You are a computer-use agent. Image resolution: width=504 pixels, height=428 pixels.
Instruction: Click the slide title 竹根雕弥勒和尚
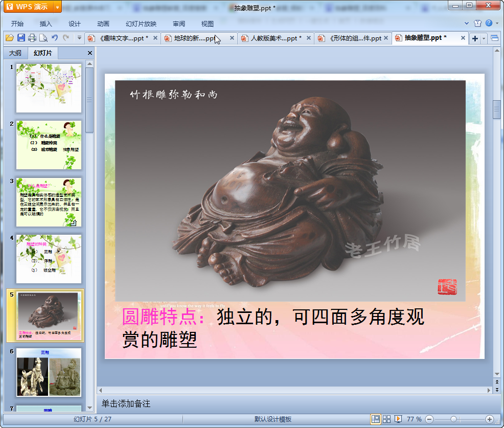click(174, 95)
